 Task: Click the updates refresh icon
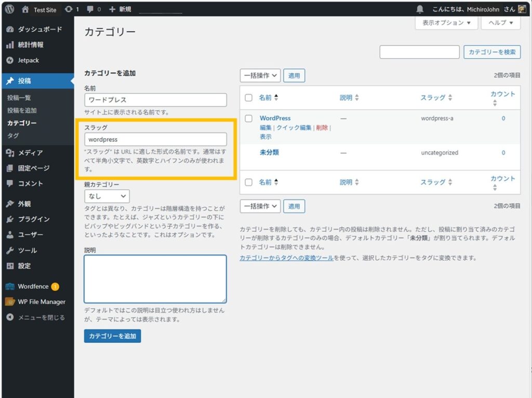pyautogui.click(x=69, y=9)
